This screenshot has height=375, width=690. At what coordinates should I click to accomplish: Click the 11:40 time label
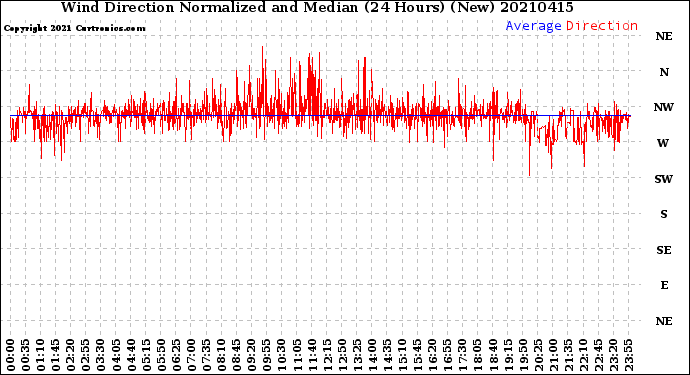(x=312, y=355)
